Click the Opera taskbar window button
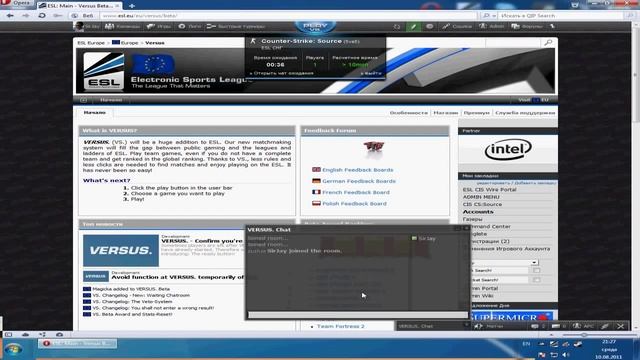Screen dimensions: 640x360 (x=78, y=343)
